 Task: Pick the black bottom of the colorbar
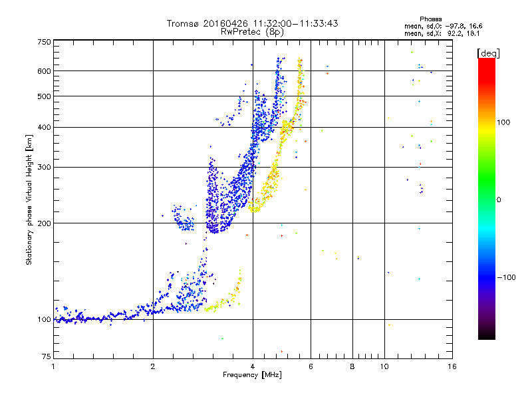click(x=487, y=335)
